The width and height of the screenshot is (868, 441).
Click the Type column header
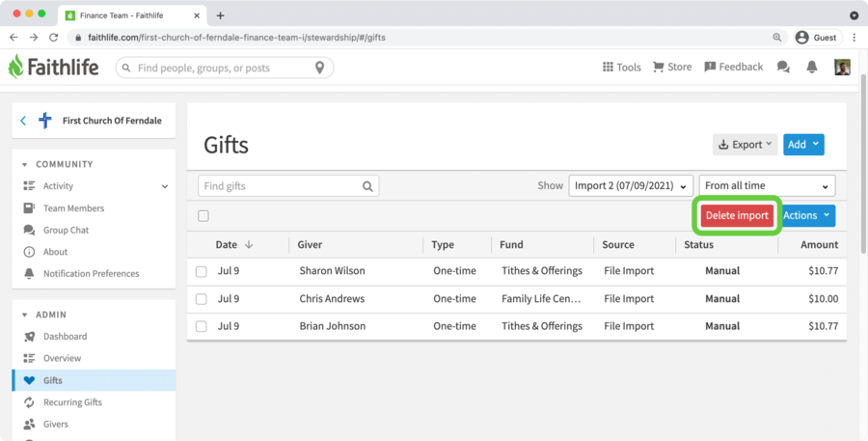click(x=443, y=244)
